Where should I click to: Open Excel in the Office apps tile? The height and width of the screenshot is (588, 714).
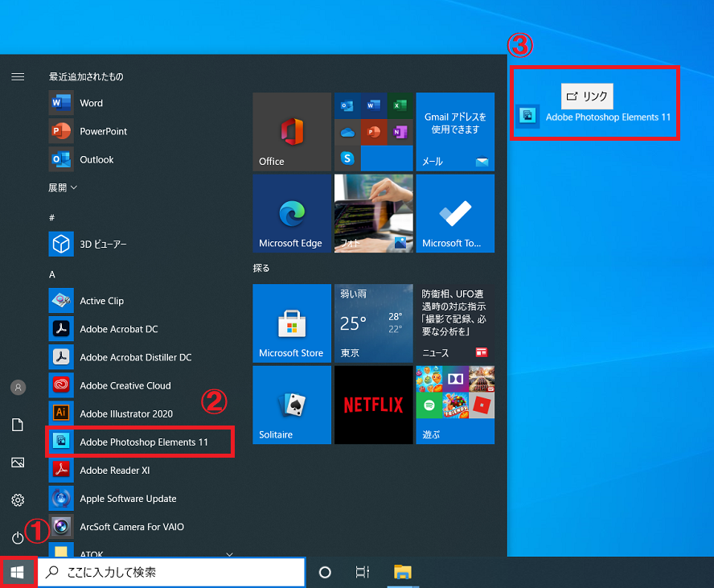400,105
